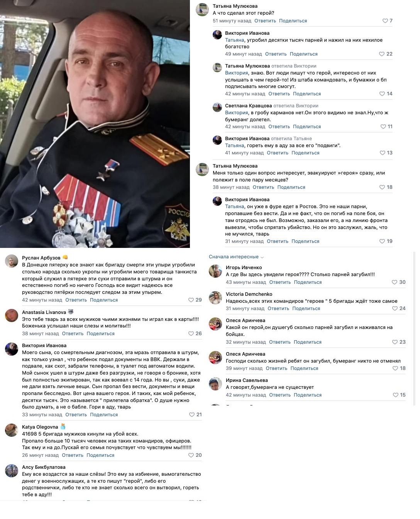Click Поделиться under Ирина Савельева's comment
Screen dimensions: 420x519
[308, 395]
